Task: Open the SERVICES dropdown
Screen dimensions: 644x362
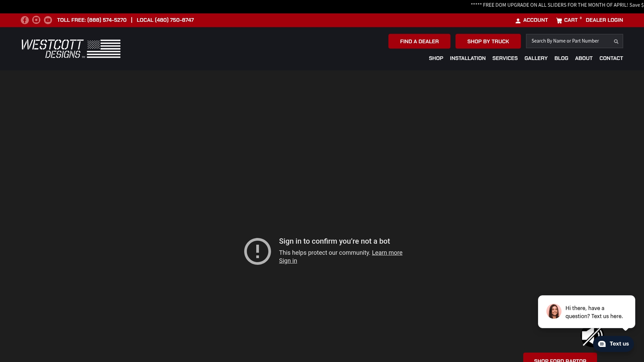Action: [x=505, y=58]
